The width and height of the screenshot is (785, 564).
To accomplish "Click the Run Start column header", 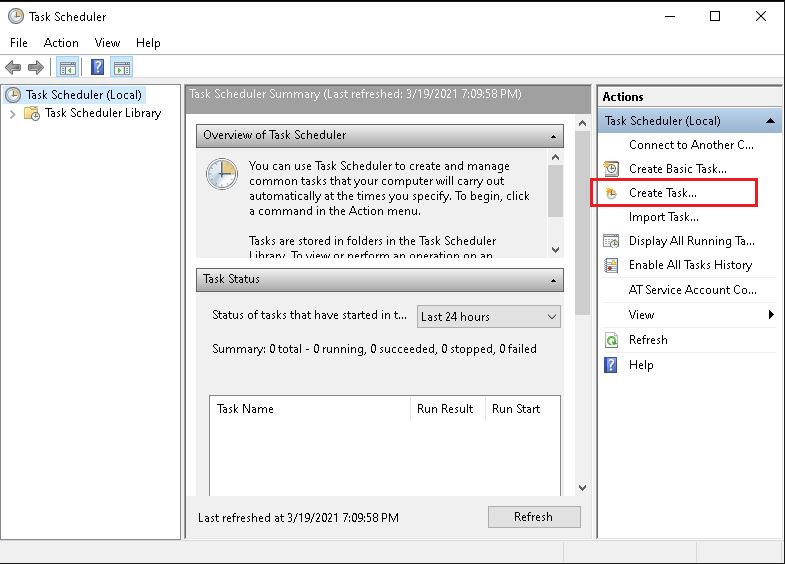I will [x=522, y=409].
